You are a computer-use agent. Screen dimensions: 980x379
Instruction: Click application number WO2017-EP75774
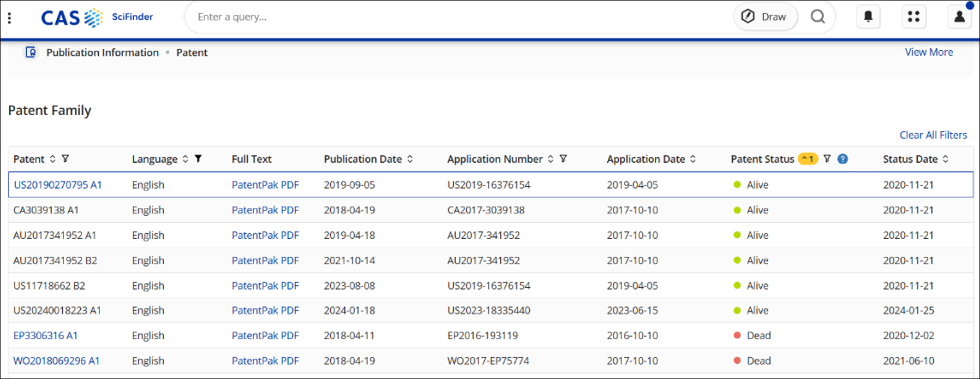[x=488, y=361]
